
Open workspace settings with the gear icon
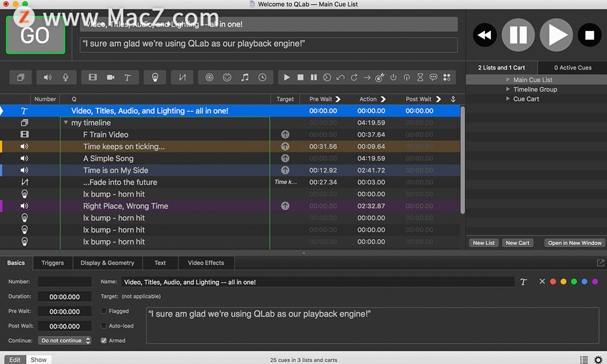tap(598, 359)
